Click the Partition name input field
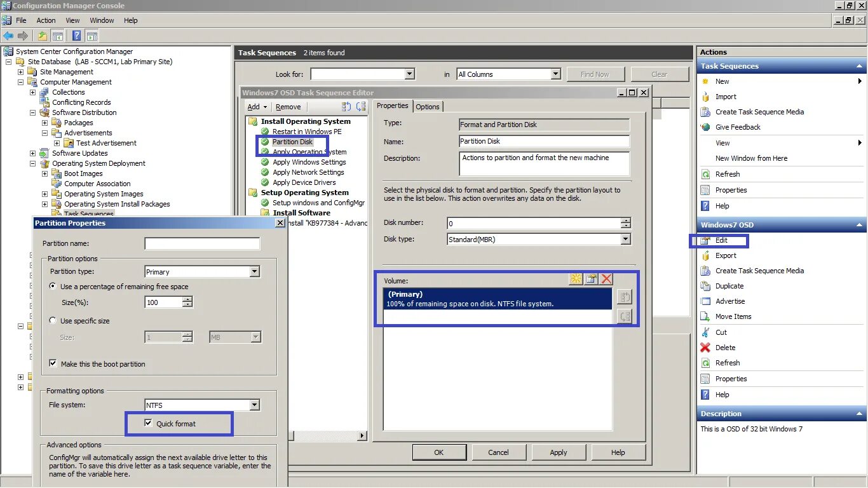Image resolution: width=868 pixels, height=488 pixels. pyautogui.click(x=202, y=243)
